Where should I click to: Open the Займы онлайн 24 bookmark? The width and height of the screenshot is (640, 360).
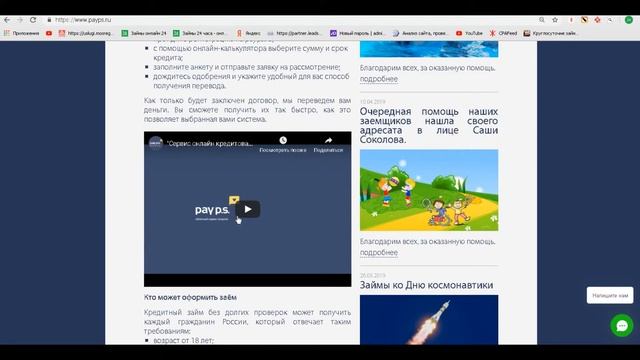click(x=144, y=33)
